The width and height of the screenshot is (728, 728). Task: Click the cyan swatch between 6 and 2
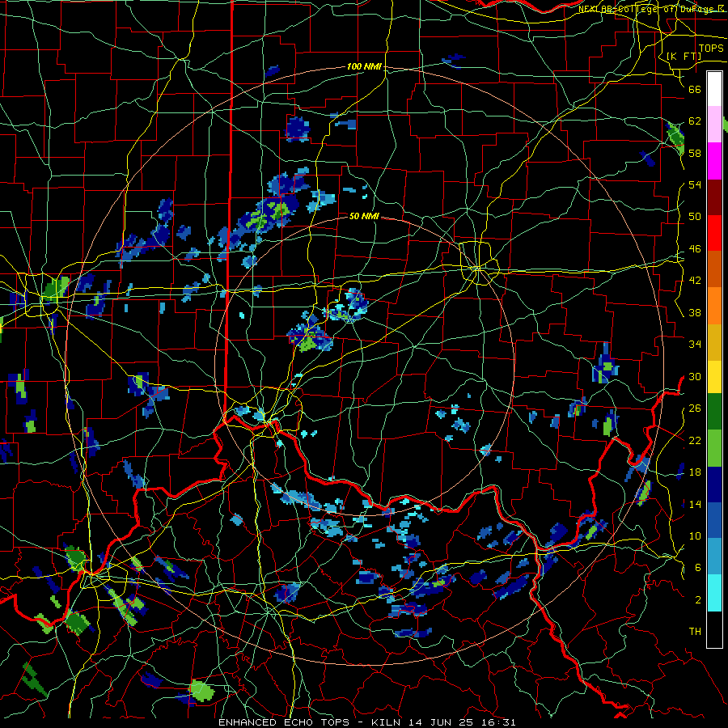tap(714, 593)
